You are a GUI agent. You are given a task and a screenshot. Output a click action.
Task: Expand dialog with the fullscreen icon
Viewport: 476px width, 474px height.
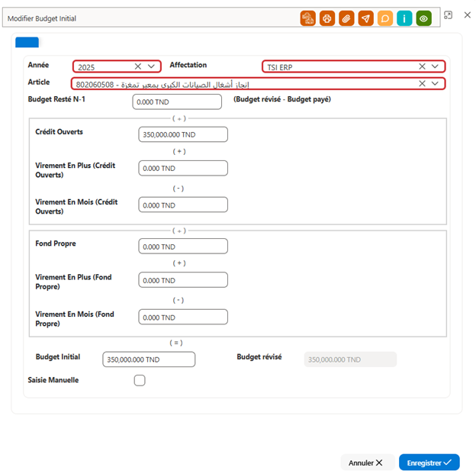point(448,15)
